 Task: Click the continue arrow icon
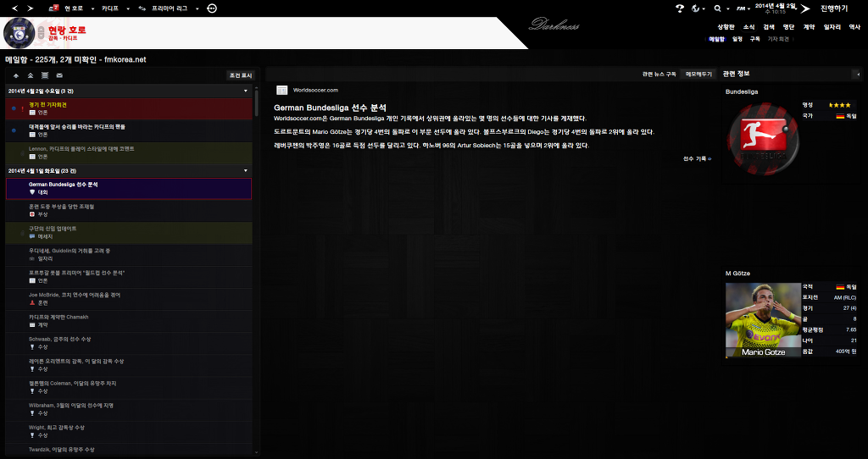coord(805,8)
